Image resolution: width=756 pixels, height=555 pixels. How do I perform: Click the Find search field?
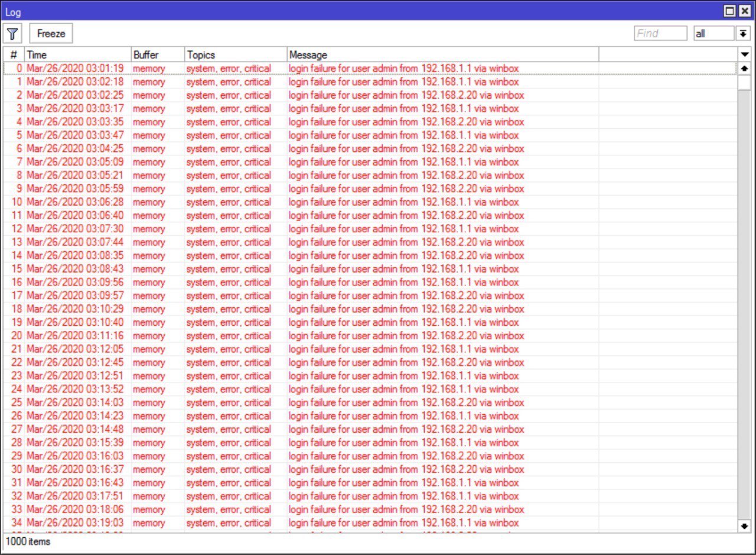661,34
